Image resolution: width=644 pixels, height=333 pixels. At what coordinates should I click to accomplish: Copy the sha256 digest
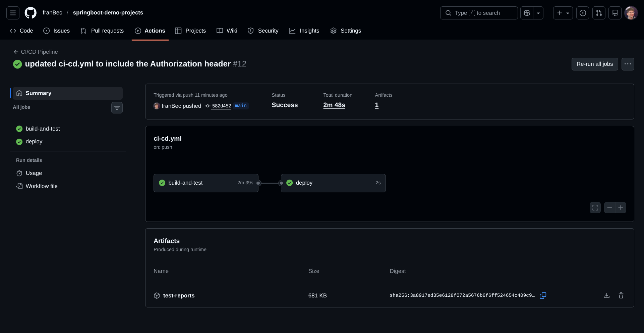(x=543, y=295)
